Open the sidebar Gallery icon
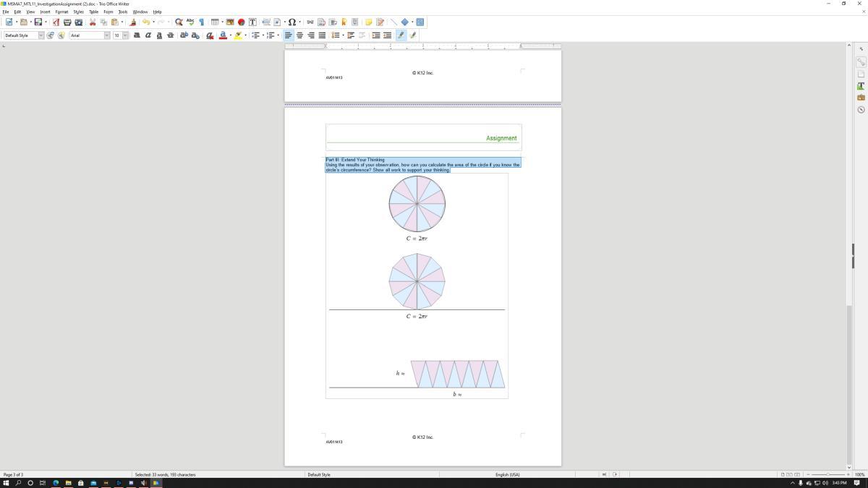This screenshot has height=488, width=868. 861,98
